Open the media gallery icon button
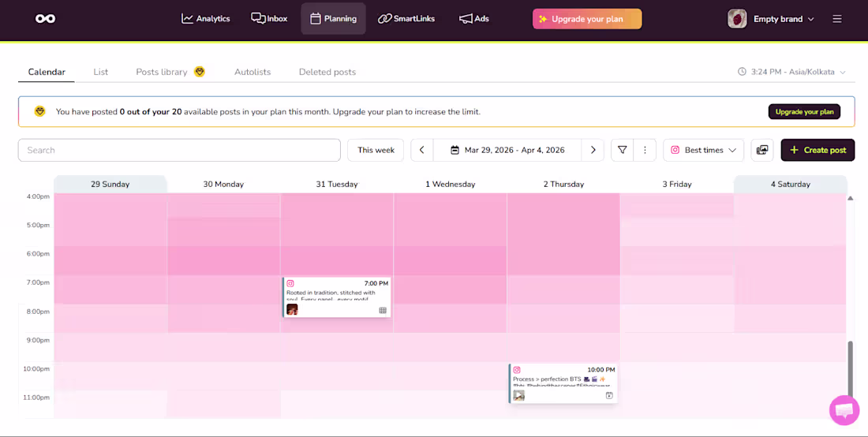This screenshot has height=437, width=868. (762, 150)
